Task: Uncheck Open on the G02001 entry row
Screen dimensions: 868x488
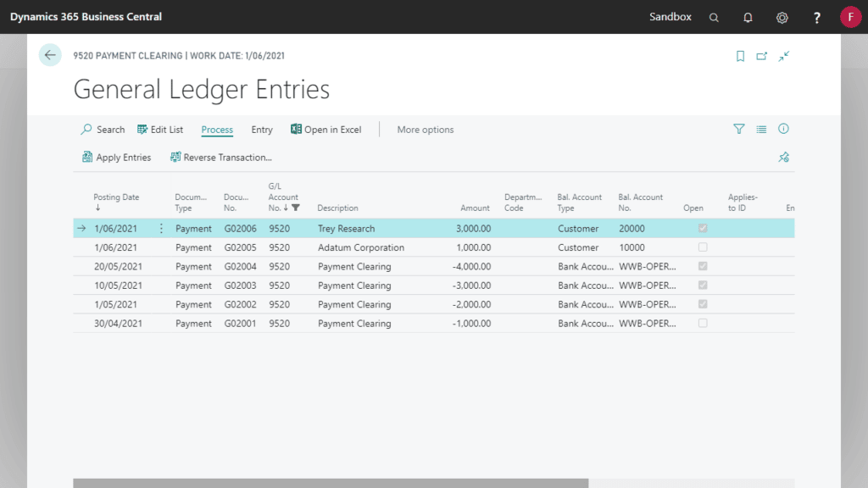Action: 702,323
